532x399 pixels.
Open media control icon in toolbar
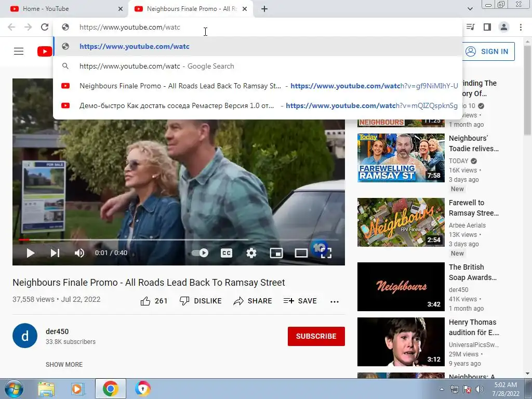pyautogui.click(x=470, y=27)
